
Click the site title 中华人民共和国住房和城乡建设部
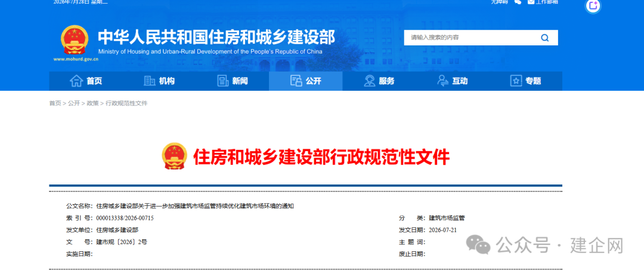tap(216, 37)
